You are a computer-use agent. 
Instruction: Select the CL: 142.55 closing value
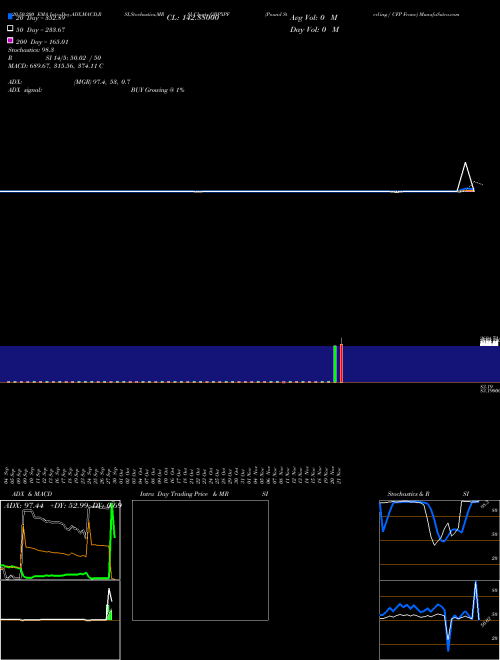[193, 18]
